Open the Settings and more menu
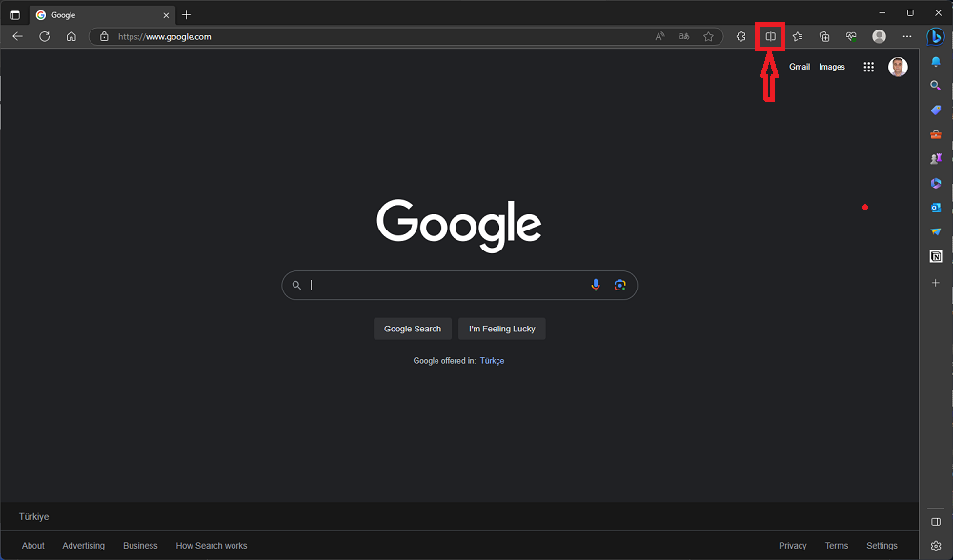 click(907, 36)
